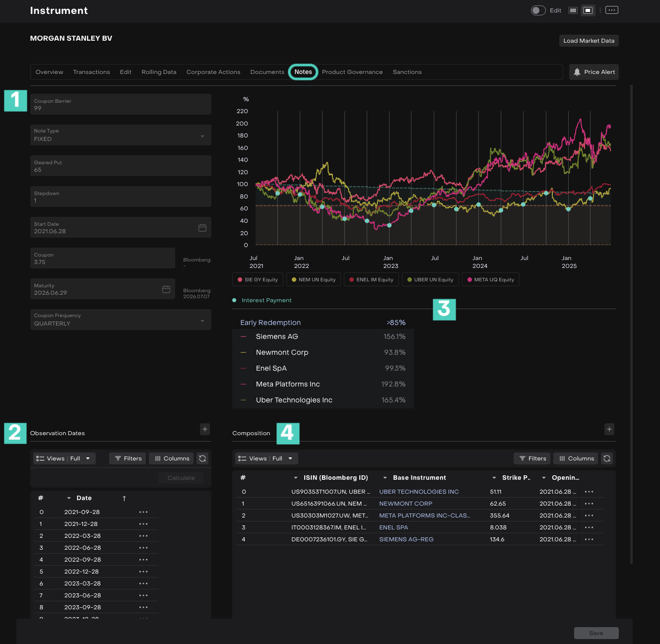Hide the META UQ Equity chart line

click(490, 280)
